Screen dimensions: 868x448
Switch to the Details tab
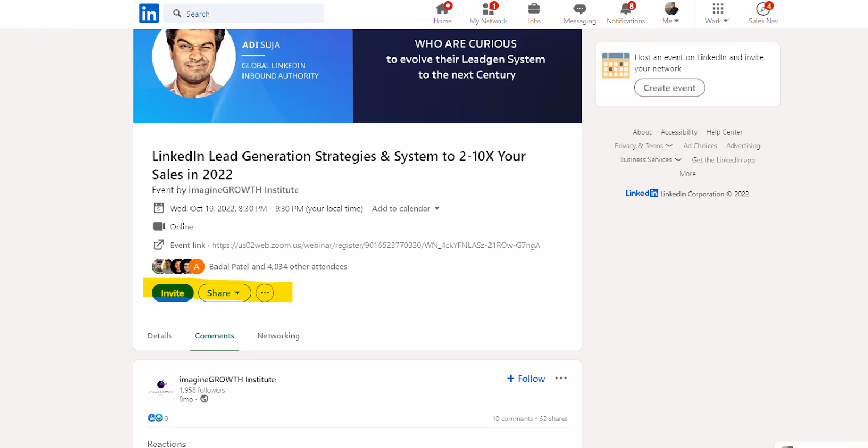159,336
